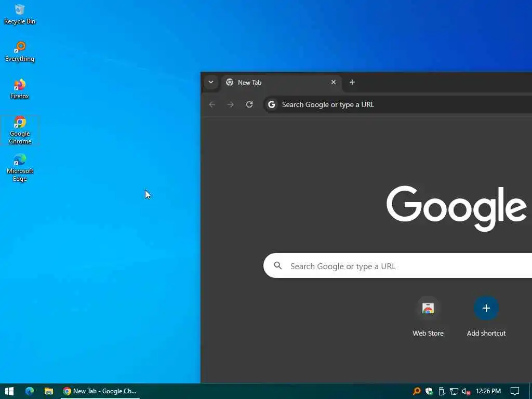
Task: Click Chrome's forward navigation arrow
Action: pos(230,104)
